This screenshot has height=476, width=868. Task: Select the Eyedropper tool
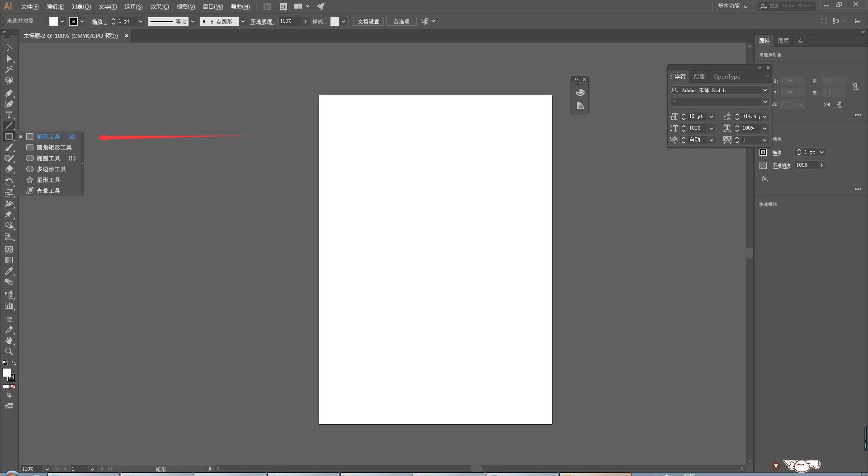click(9, 271)
